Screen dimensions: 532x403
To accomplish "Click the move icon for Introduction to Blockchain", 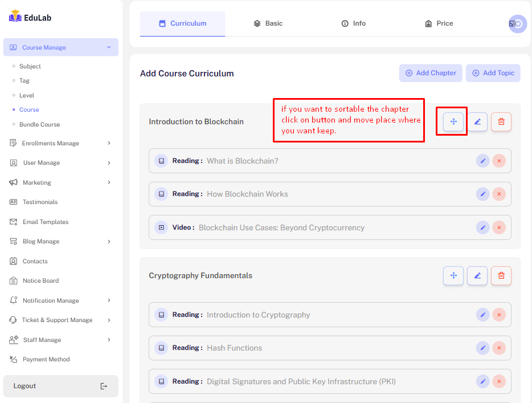I will click(453, 121).
